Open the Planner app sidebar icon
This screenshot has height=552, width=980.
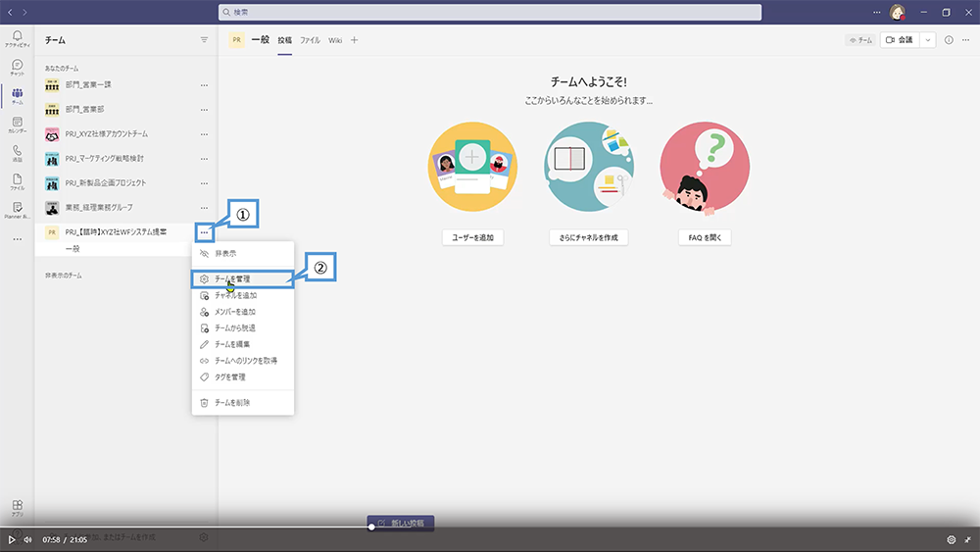[x=17, y=210]
